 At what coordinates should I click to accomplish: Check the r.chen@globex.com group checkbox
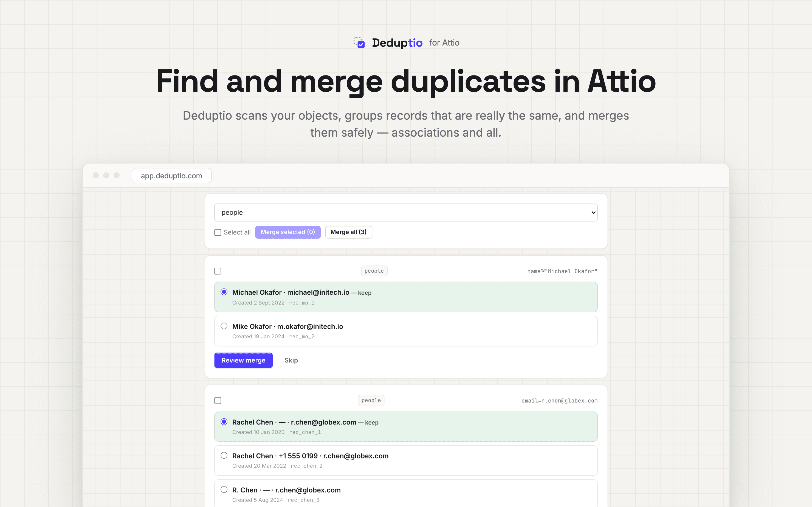pos(218,400)
